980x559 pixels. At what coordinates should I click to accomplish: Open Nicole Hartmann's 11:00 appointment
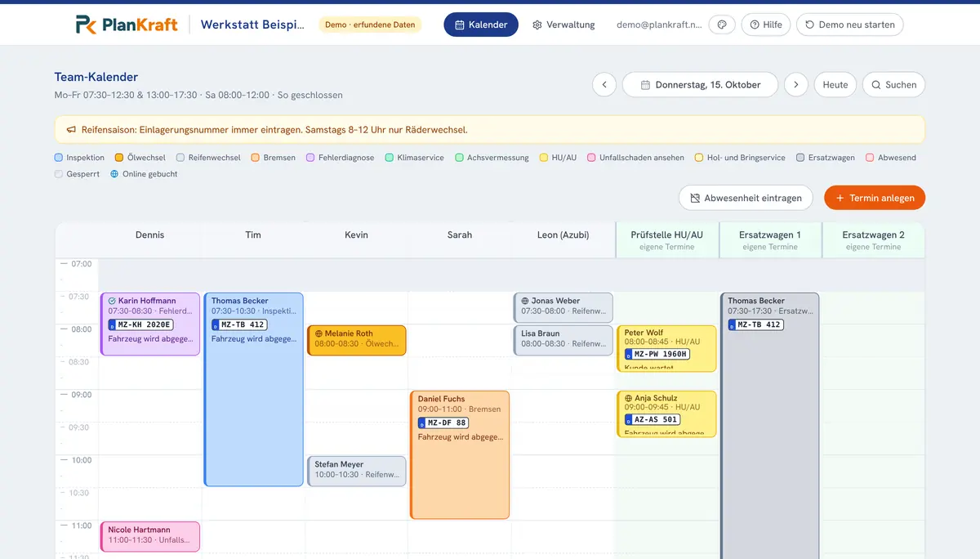coord(150,536)
